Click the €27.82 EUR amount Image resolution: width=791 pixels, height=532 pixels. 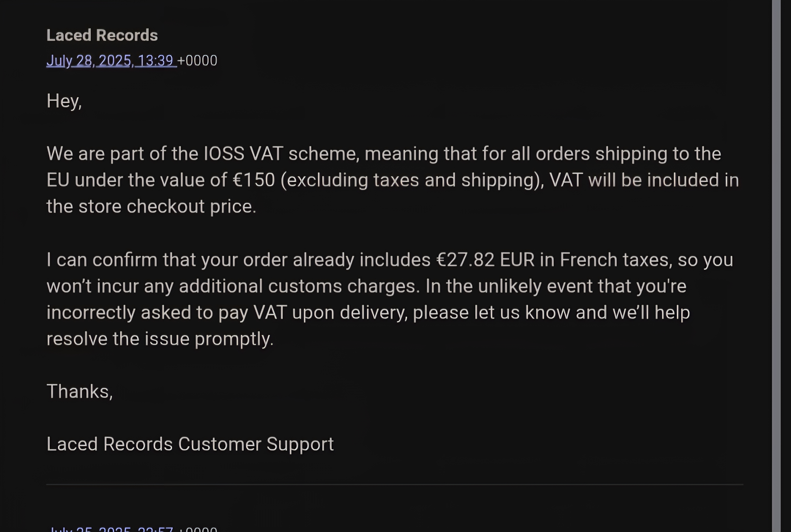point(485,260)
